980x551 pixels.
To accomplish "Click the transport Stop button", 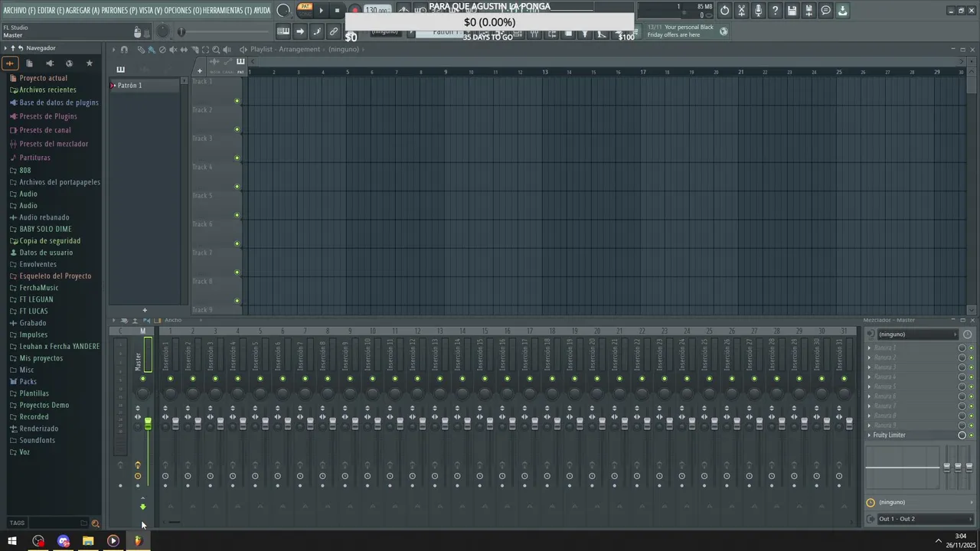I will 337,11.
